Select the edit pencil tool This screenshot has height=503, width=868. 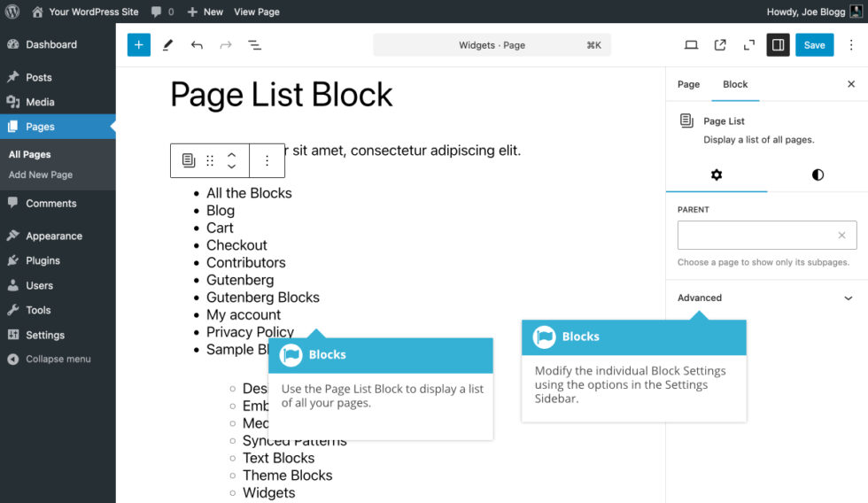coord(167,45)
